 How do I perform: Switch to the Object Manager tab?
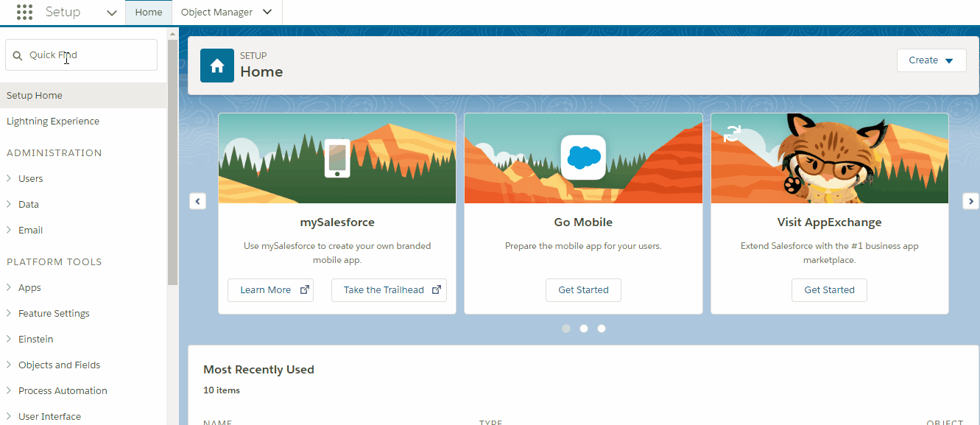click(x=216, y=13)
